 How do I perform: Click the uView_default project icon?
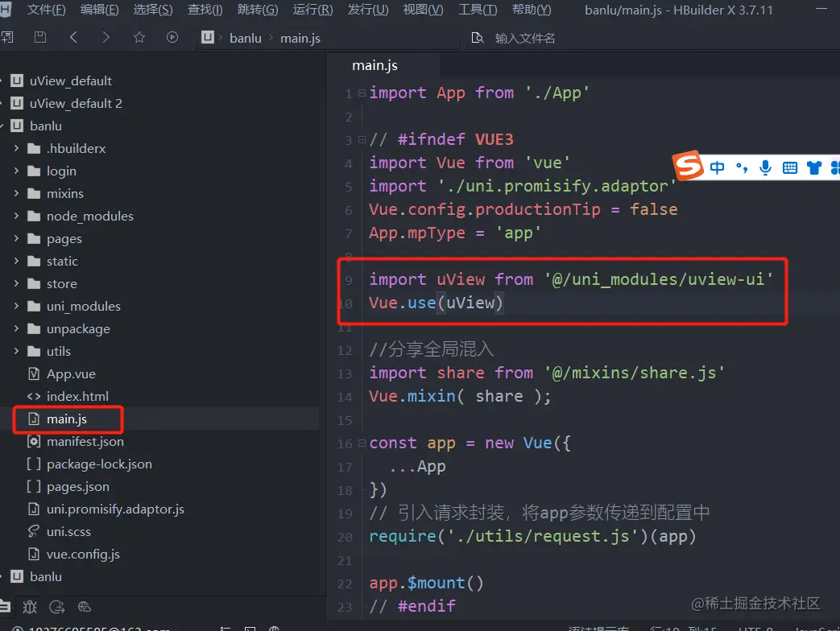[17, 80]
